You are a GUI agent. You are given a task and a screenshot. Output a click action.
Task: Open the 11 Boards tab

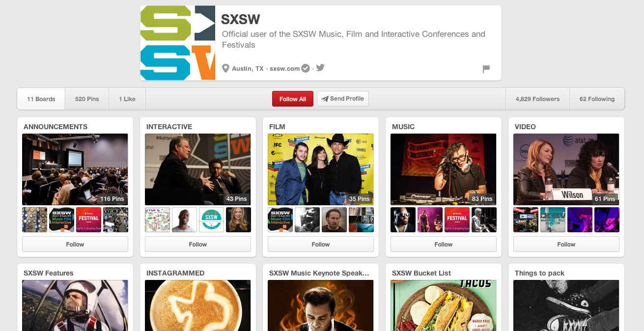point(41,99)
